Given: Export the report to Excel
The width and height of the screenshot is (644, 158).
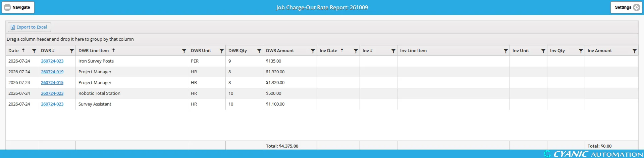Looking at the screenshot, I should (x=29, y=27).
